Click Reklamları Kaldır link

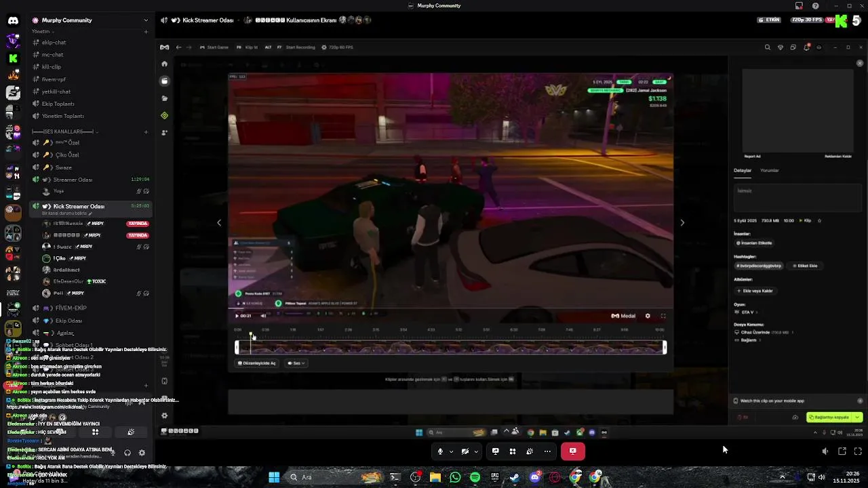[838, 157]
